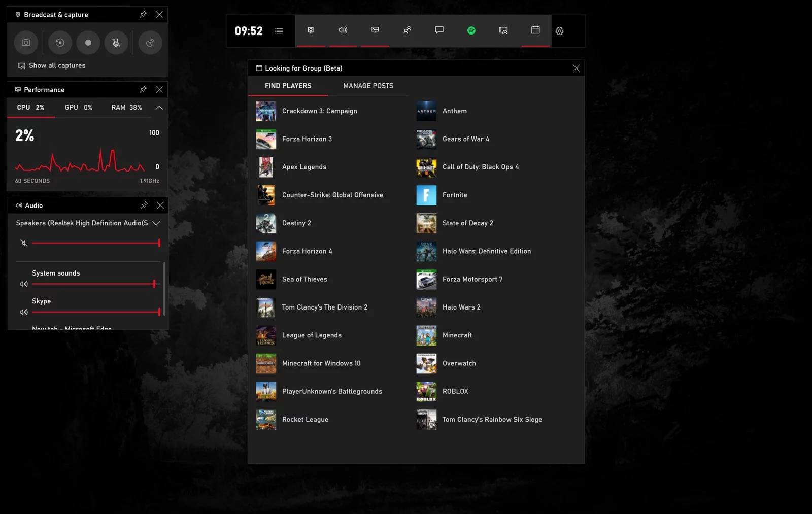
Task: Choose the ROBLOX entry
Action: point(443,392)
